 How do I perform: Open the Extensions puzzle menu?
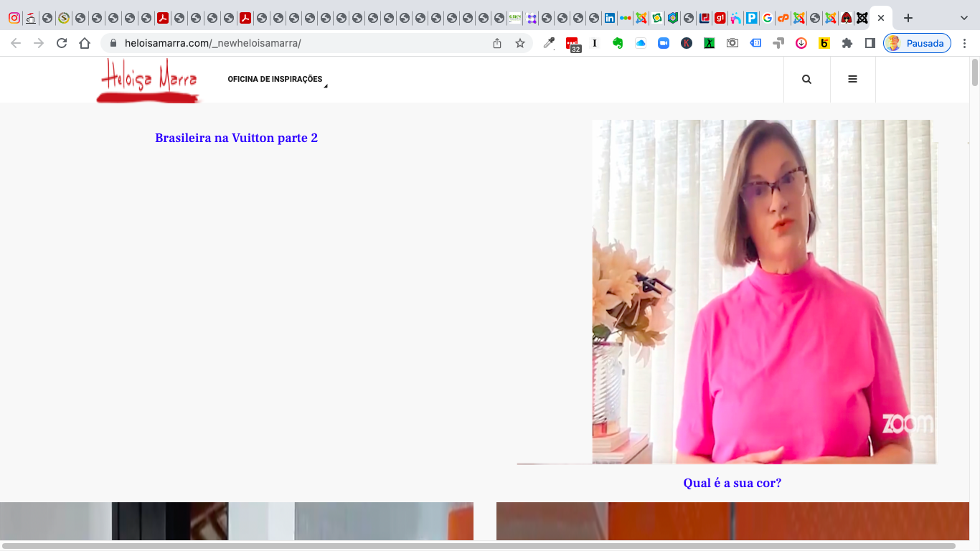tap(847, 43)
